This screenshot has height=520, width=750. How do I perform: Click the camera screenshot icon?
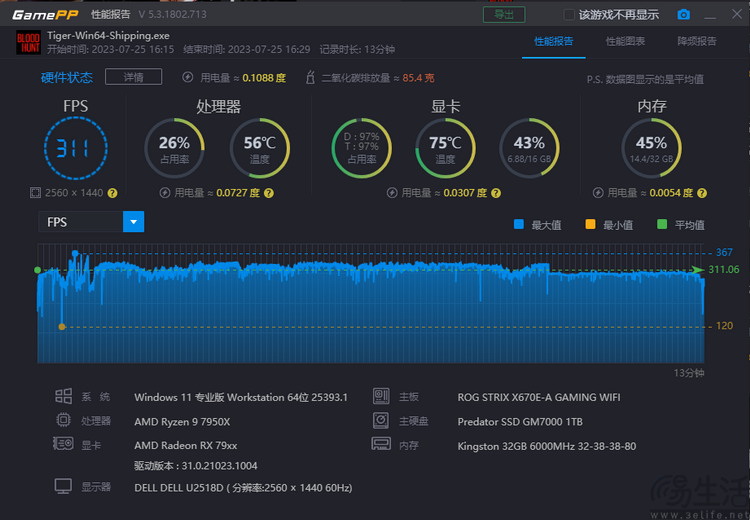coord(684,15)
